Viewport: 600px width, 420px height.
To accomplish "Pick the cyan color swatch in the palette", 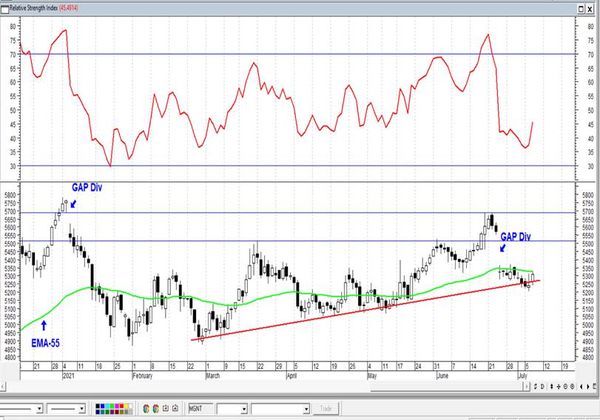I will click(107, 406).
